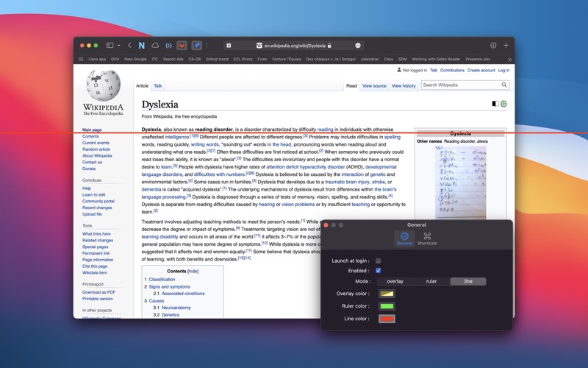
Task: Enable the Launch at login checkbox
Action: click(378, 261)
